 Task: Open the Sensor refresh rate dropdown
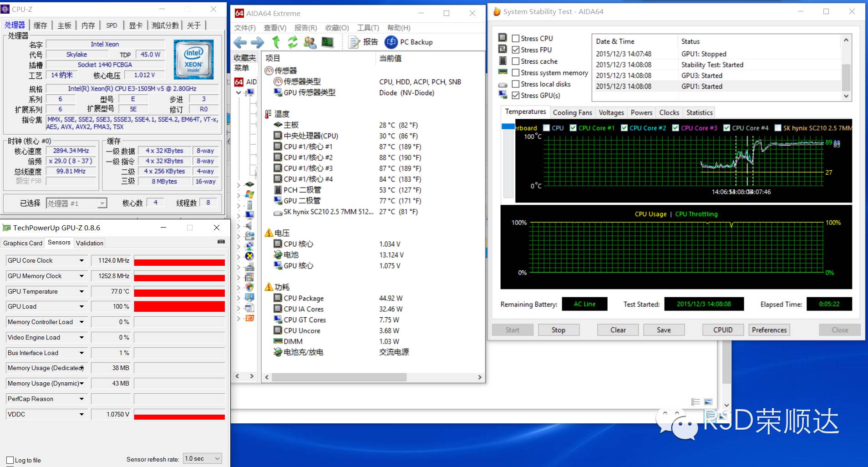pos(203,459)
